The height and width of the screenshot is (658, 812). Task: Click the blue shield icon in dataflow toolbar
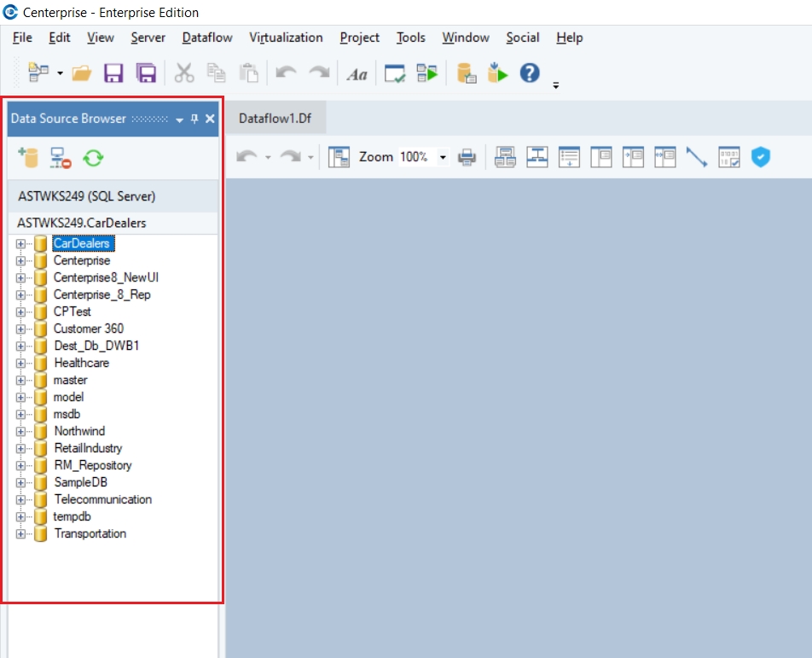pos(760,157)
